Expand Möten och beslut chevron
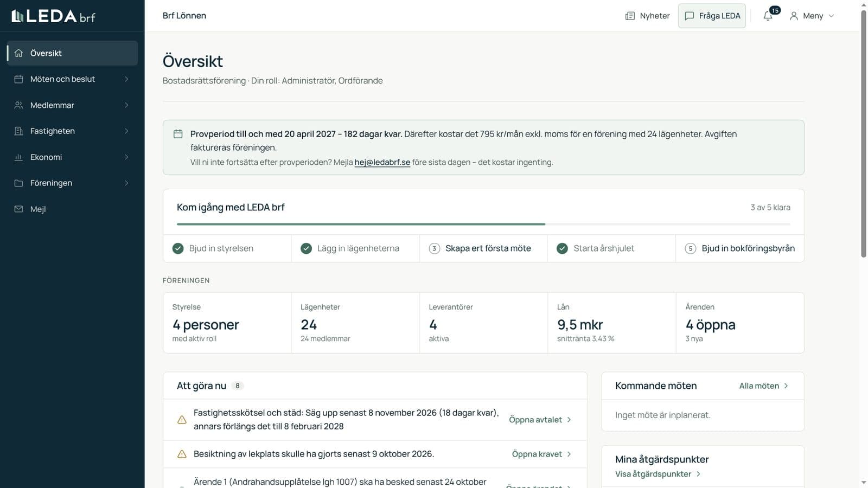868x488 pixels. click(126, 79)
